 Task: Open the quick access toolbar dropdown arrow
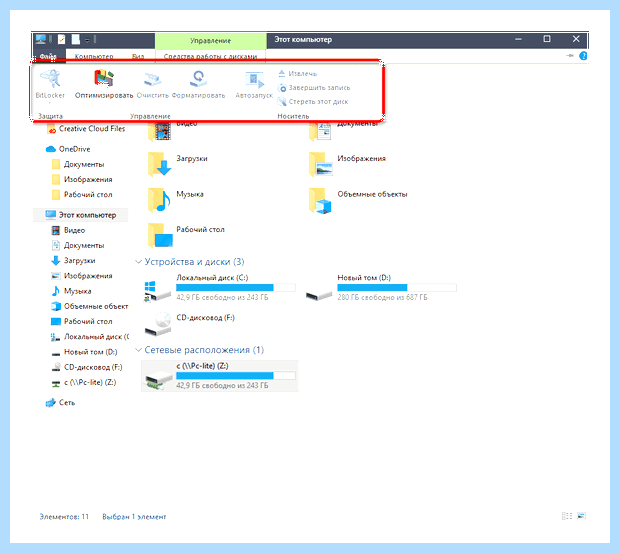pyautogui.click(x=87, y=40)
